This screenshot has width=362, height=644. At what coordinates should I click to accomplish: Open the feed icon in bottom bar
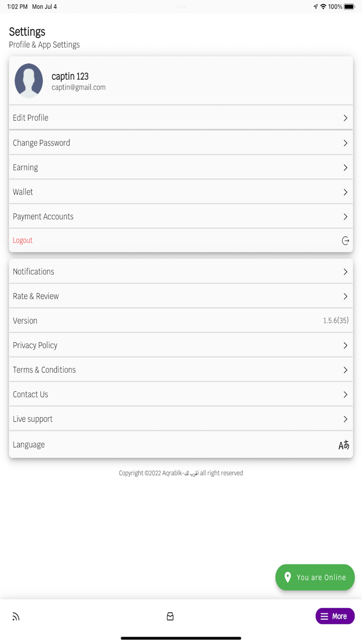tap(16, 617)
